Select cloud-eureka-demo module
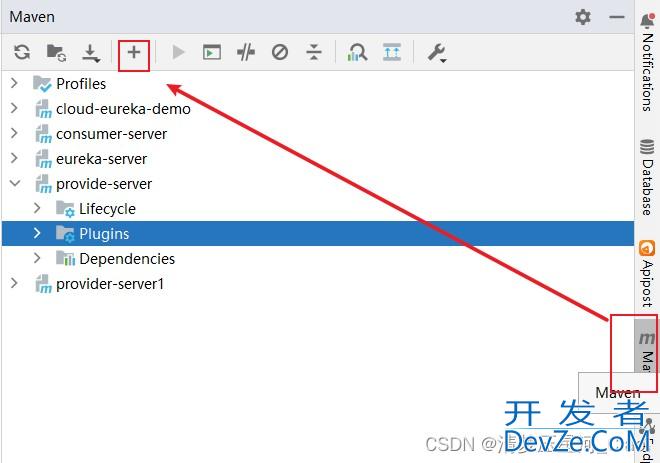The width and height of the screenshot is (660, 463). click(x=123, y=109)
